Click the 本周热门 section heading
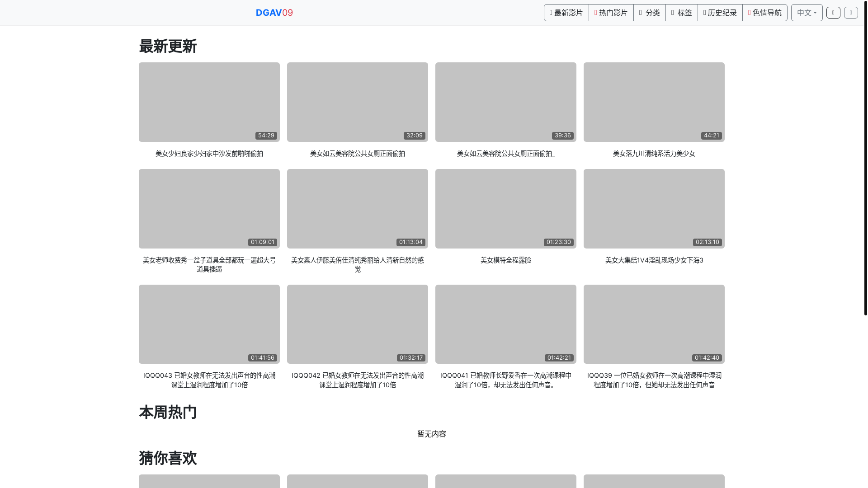 [x=168, y=412]
